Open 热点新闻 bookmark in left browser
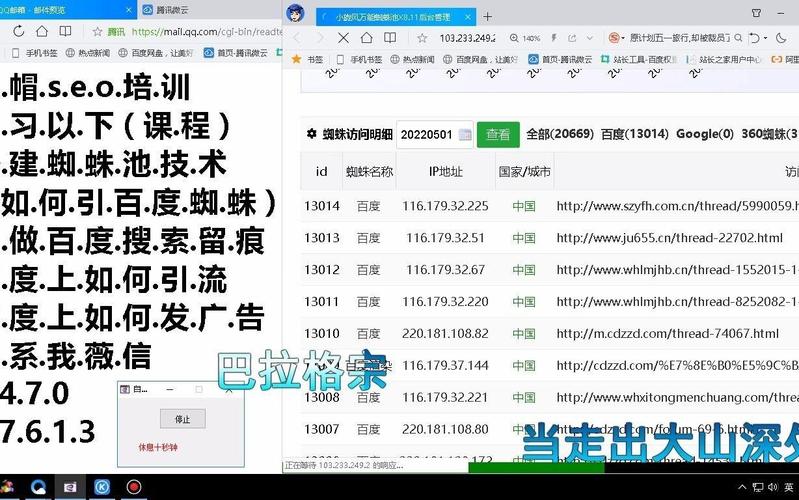 click(88, 52)
